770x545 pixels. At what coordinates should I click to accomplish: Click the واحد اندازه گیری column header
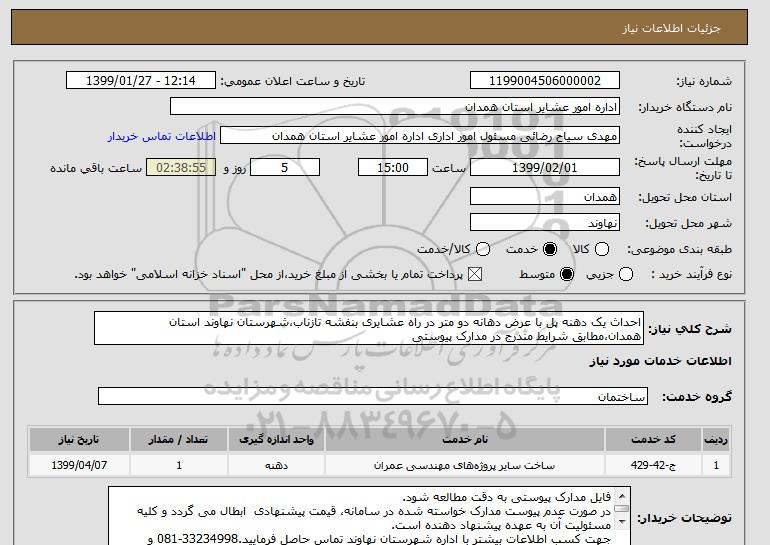tap(276, 439)
